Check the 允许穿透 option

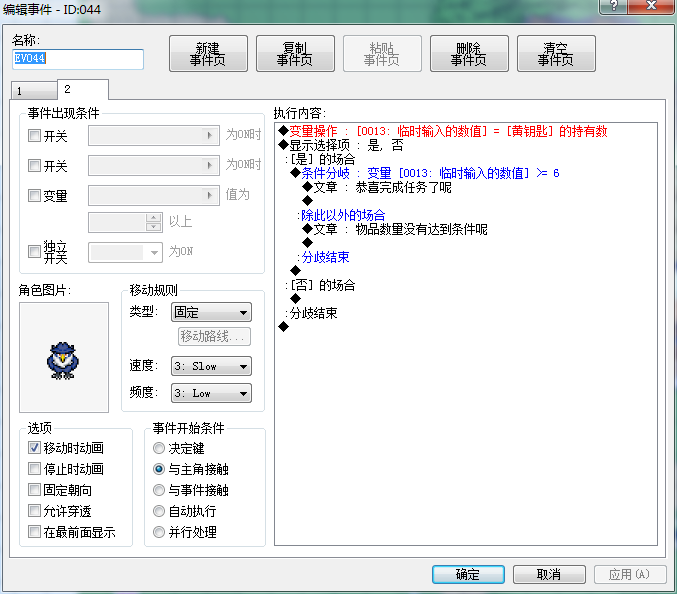(34, 511)
